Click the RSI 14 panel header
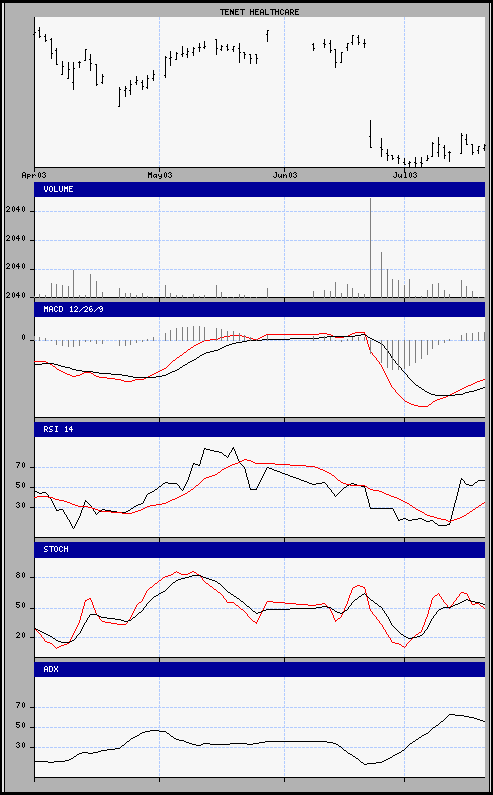 [x=259, y=429]
